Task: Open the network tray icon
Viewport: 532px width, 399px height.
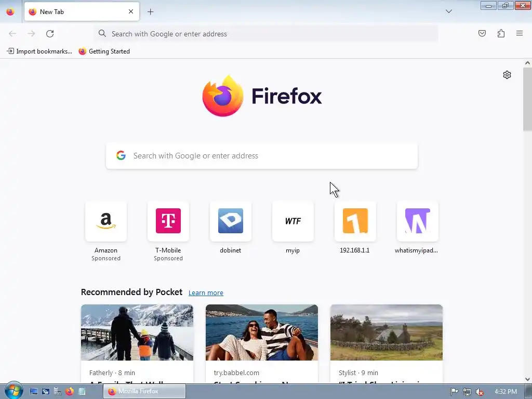Action: click(467, 392)
